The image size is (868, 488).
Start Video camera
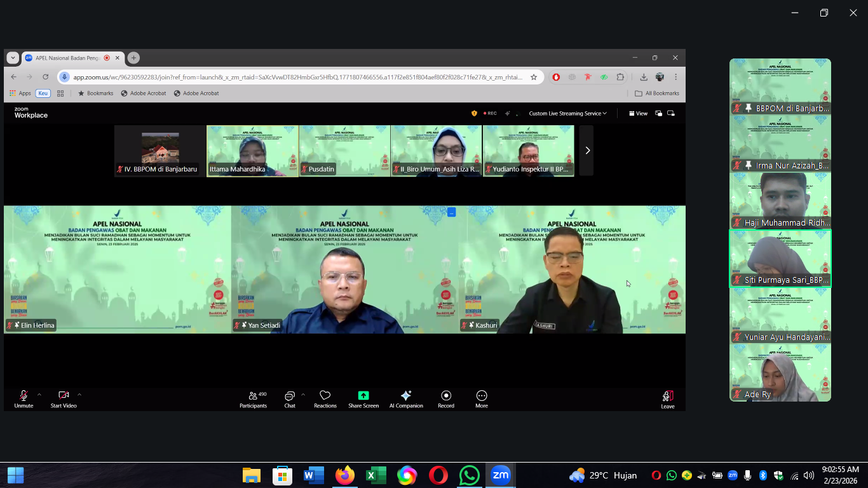[x=64, y=398]
